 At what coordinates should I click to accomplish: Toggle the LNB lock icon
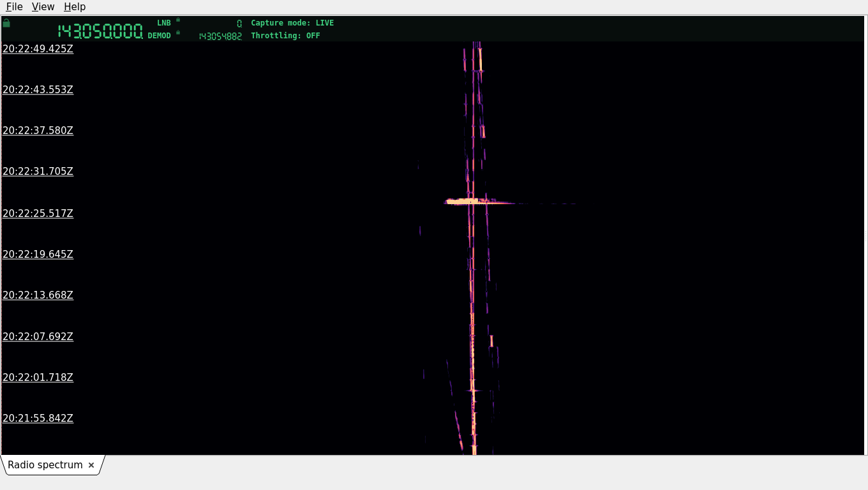178,20
